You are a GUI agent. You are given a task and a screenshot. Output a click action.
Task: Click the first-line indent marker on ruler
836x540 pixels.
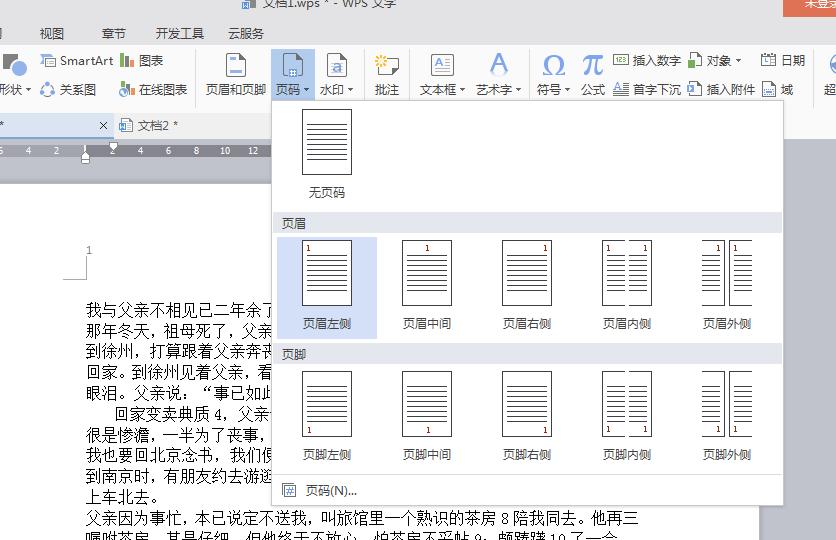(x=113, y=146)
